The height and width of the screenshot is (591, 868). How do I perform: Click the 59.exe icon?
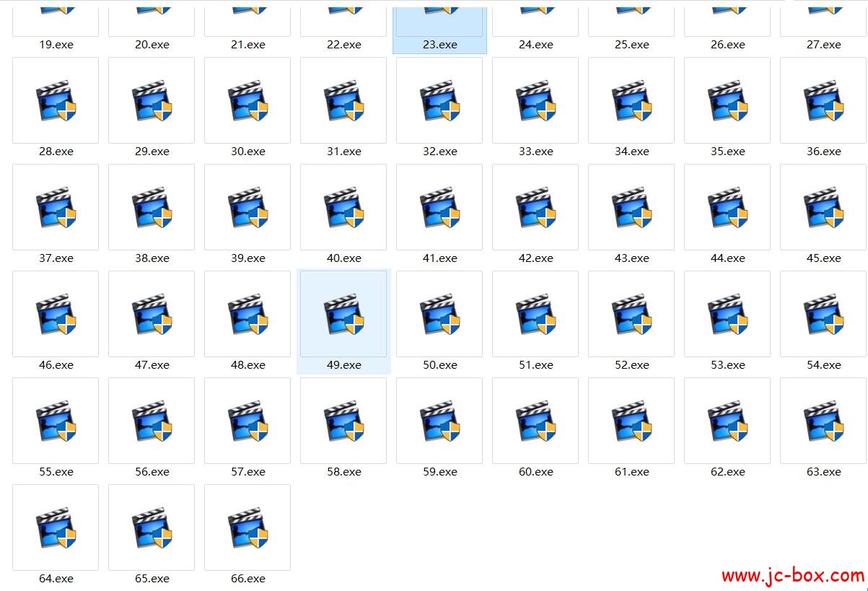(x=440, y=421)
